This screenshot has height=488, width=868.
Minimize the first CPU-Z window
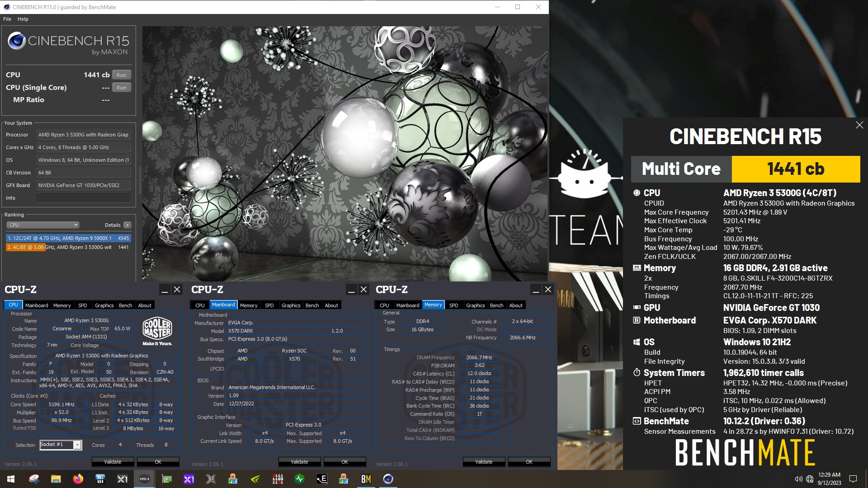(165, 290)
